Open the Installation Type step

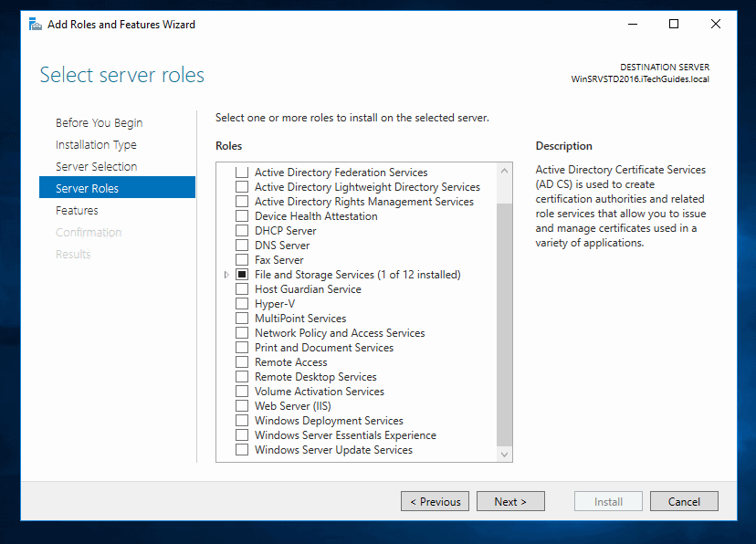[96, 145]
